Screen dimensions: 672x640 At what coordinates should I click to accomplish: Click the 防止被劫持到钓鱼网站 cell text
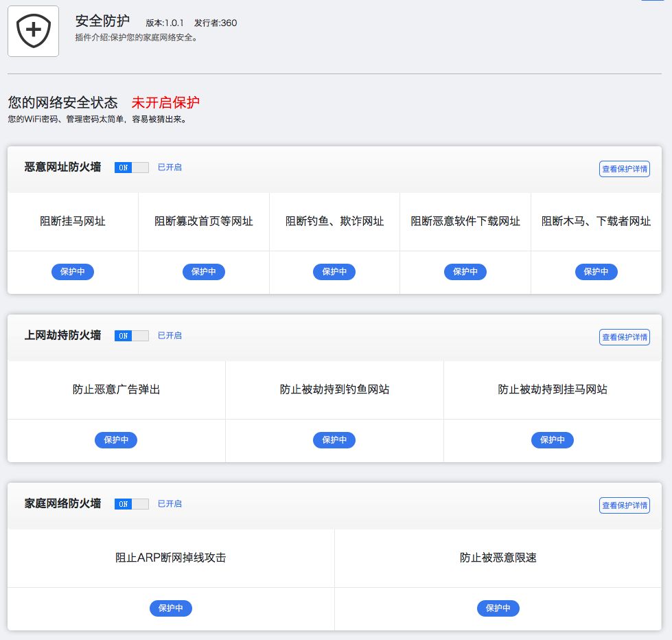coord(334,389)
